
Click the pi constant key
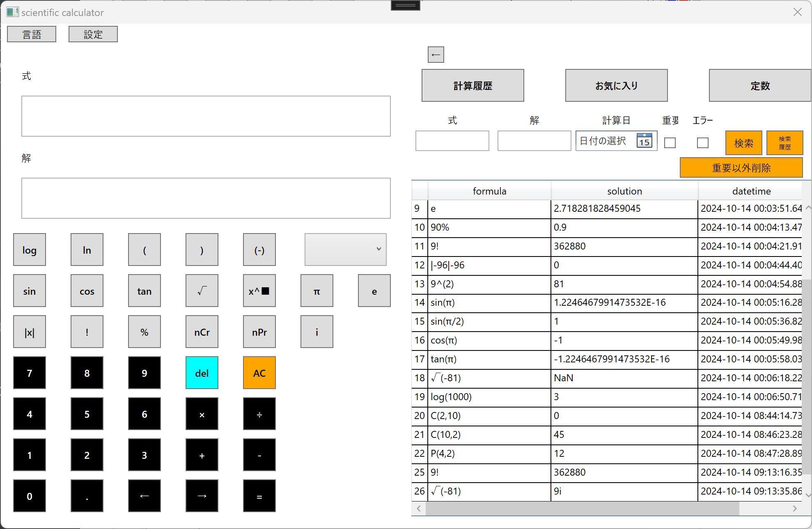(317, 291)
